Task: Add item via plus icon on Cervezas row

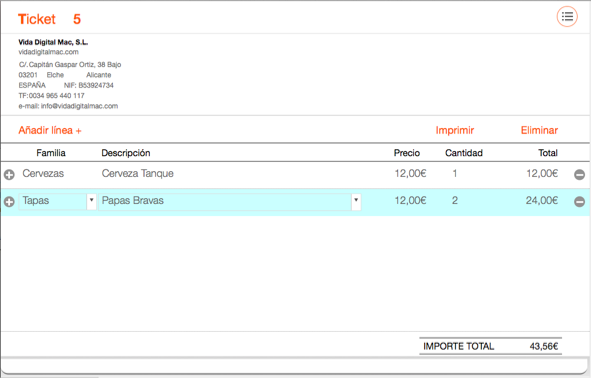Action: coord(9,174)
